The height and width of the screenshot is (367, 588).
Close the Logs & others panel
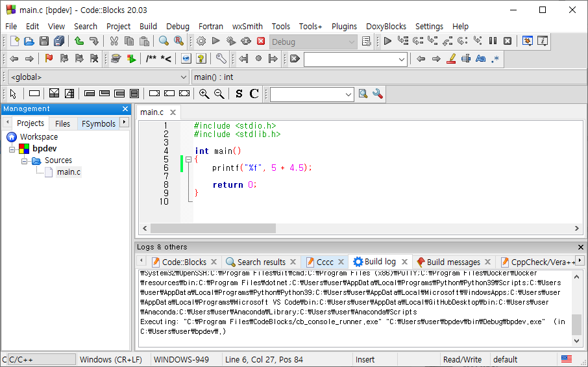click(x=580, y=247)
